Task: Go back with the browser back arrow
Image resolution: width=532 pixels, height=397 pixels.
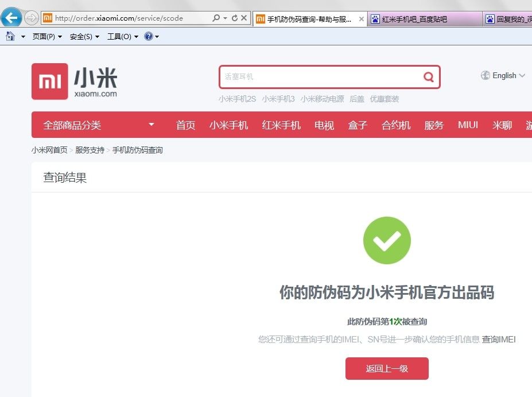Action: tap(10, 17)
